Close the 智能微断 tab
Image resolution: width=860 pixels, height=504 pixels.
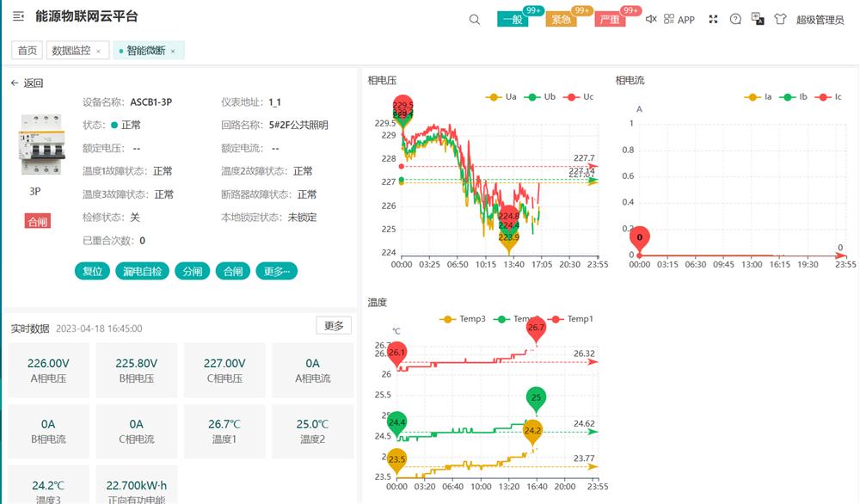coord(173,51)
